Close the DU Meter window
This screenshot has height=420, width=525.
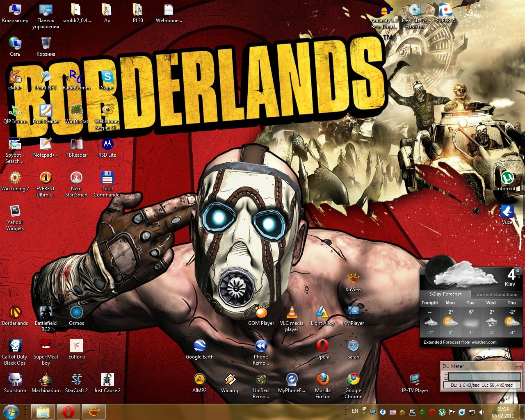coord(518,366)
